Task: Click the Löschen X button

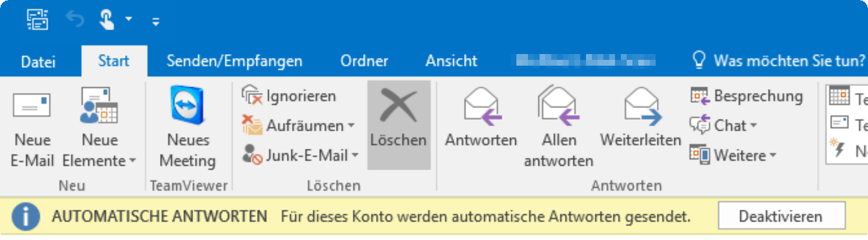Action: [399, 125]
